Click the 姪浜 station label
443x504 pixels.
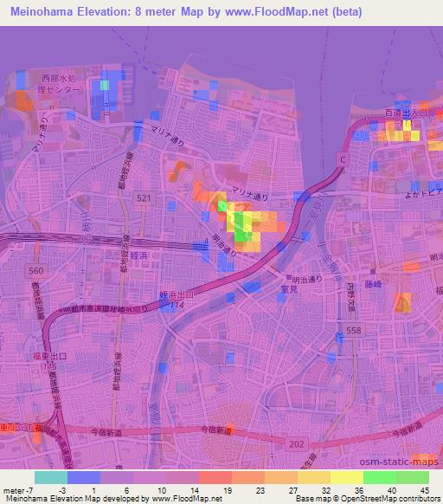[139, 255]
